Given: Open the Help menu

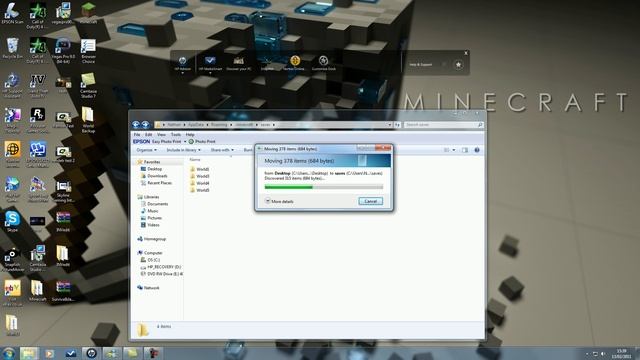Looking at the screenshot, I should coord(190,134).
